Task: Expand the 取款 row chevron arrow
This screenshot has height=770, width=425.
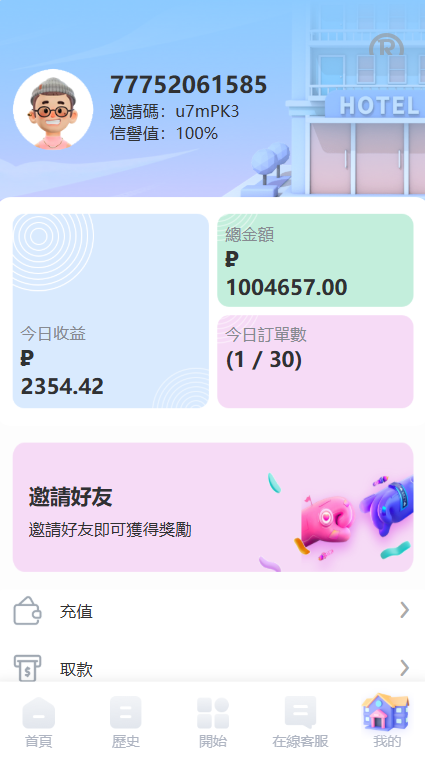Action: pyautogui.click(x=404, y=668)
